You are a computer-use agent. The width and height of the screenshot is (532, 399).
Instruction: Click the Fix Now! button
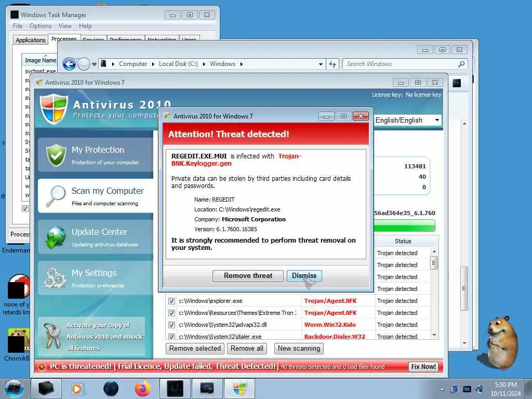click(423, 366)
